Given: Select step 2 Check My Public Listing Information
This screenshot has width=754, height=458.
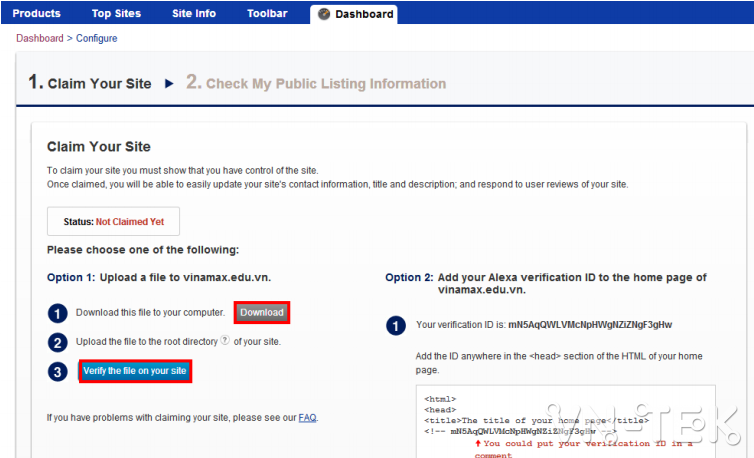Looking at the screenshot, I should (x=316, y=82).
